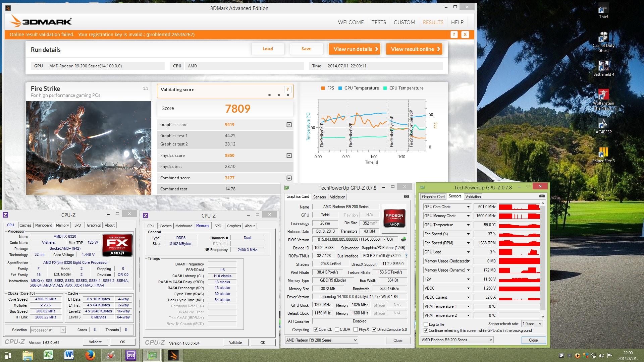Click the Save run button
This screenshot has width=644, height=362.
coord(306,49)
